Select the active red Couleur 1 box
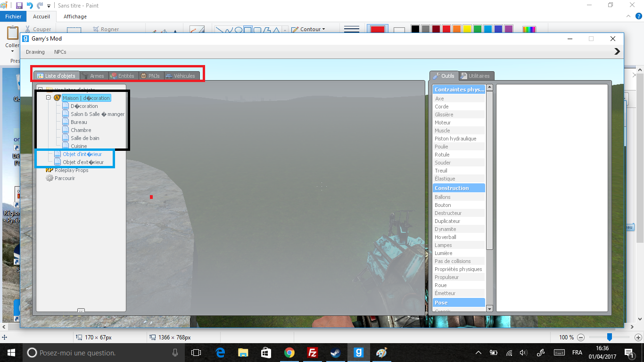644x362 pixels. (378, 29)
